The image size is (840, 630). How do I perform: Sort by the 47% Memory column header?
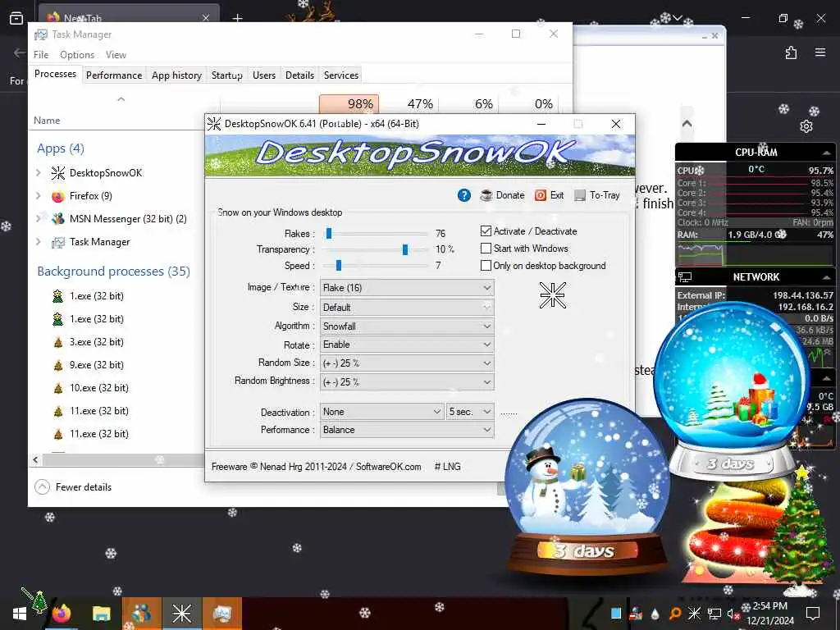(409, 104)
